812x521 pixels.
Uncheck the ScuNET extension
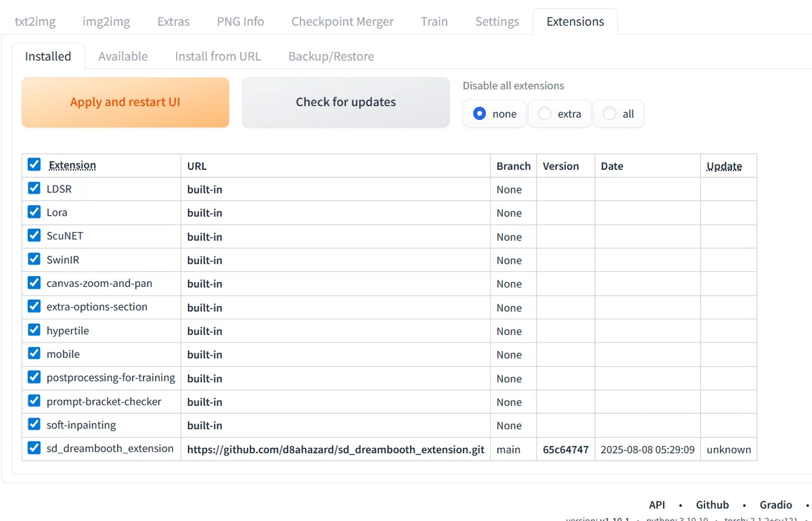(35, 235)
